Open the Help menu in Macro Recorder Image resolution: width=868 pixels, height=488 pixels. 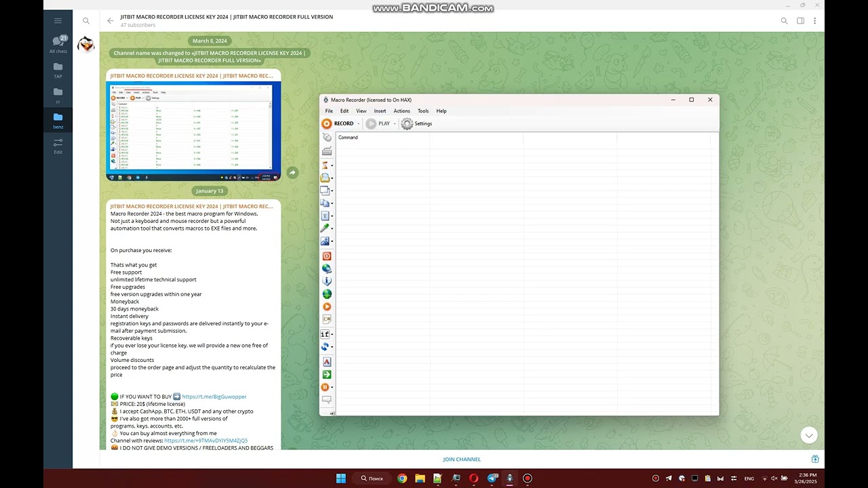(x=441, y=111)
